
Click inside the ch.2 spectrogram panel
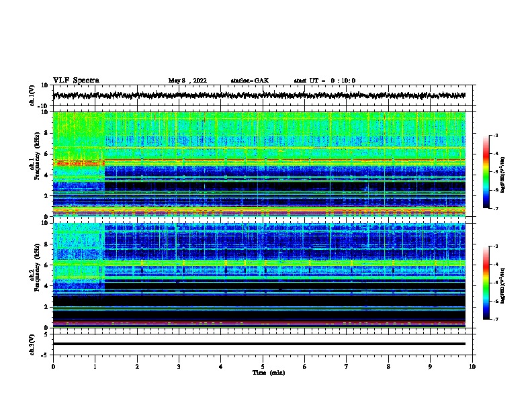coord(259,275)
